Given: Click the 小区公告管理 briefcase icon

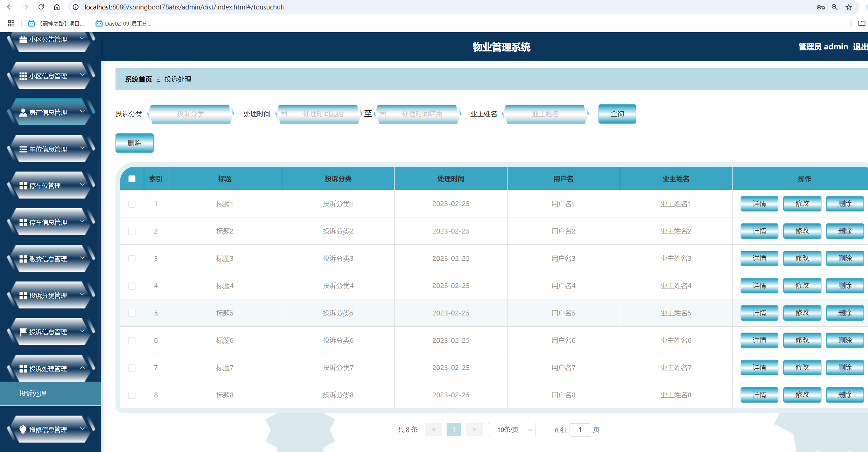Looking at the screenshot, I should 23,40.
